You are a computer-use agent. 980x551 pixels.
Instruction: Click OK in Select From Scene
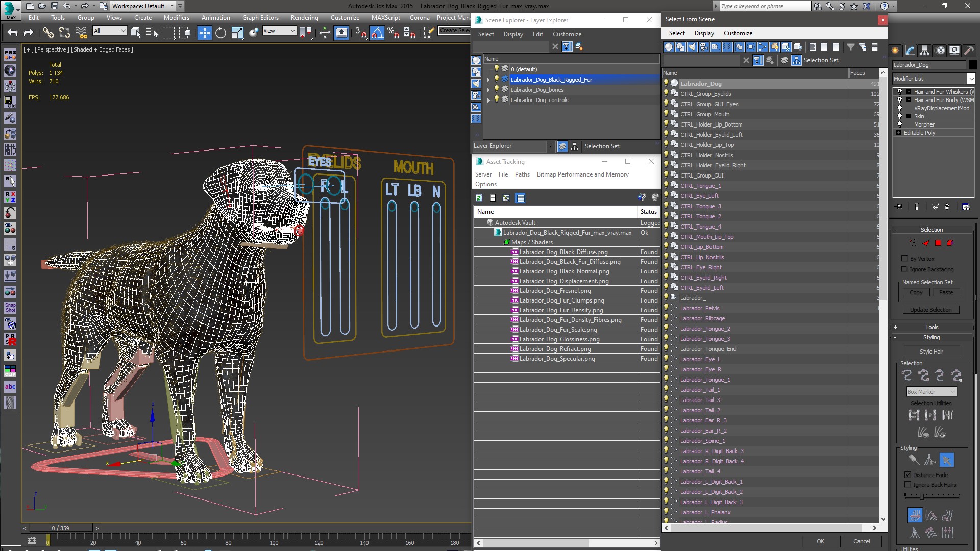[x=820, y=541]
